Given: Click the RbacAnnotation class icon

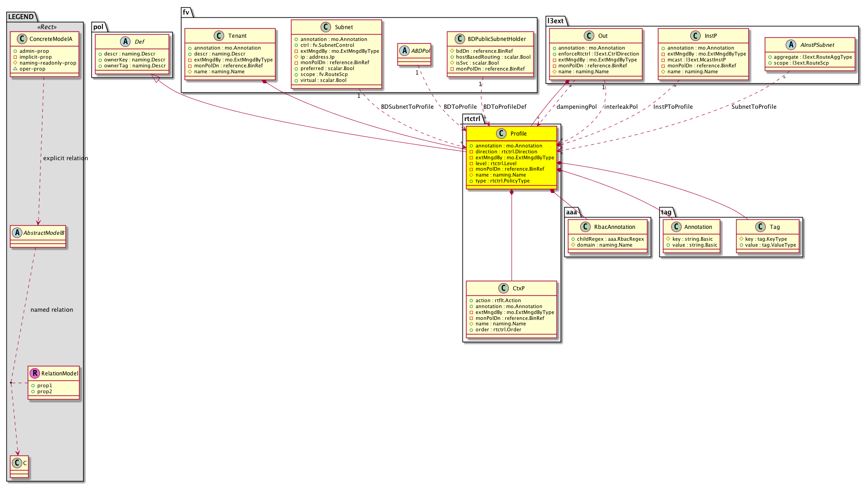Looking at the screenshot, I should pos(585,227).
